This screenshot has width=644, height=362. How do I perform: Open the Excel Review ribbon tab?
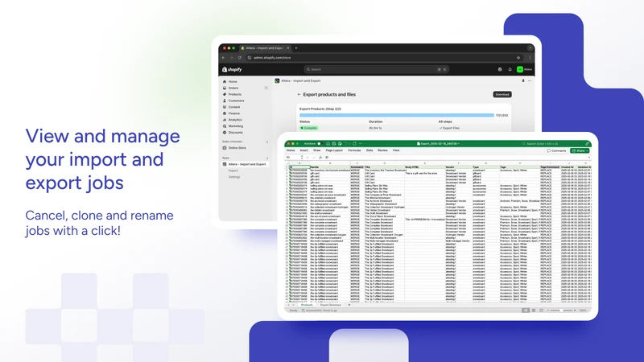[382, 150]
